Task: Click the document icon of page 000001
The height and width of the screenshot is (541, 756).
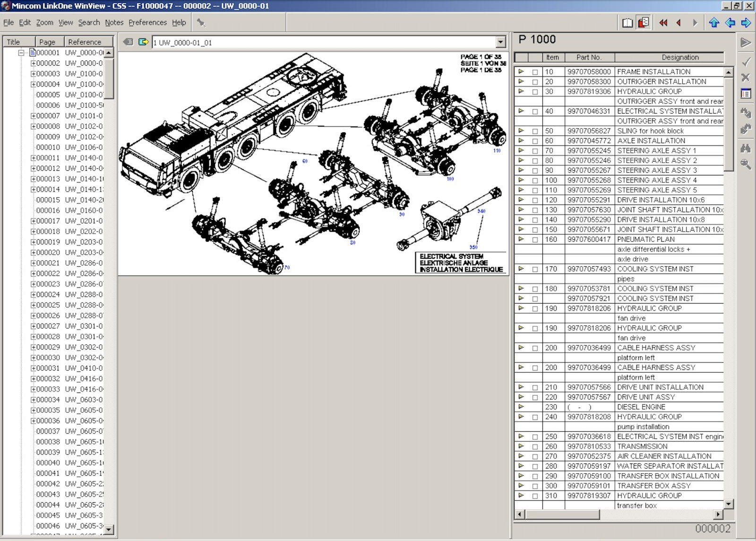Action: 33,52
